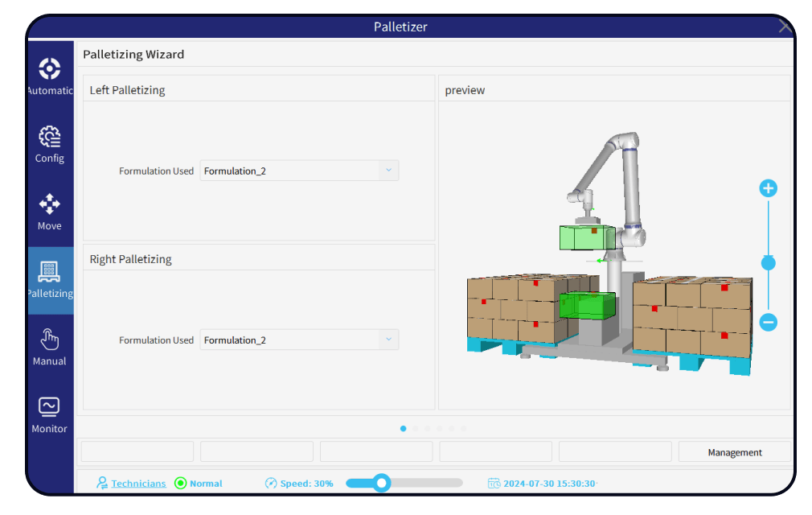Zoom in preview with plus icon

coord(768,188)
